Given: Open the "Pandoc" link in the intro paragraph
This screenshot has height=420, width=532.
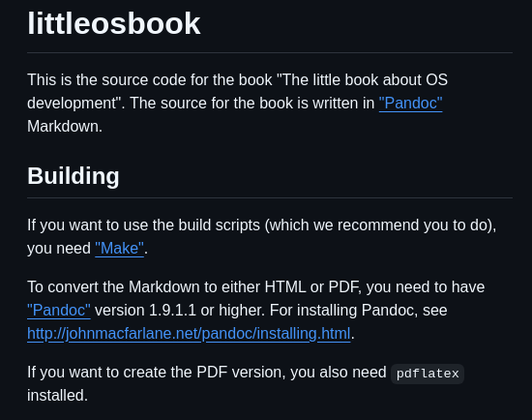Looking at the screenshot, I should coord(410,104).
